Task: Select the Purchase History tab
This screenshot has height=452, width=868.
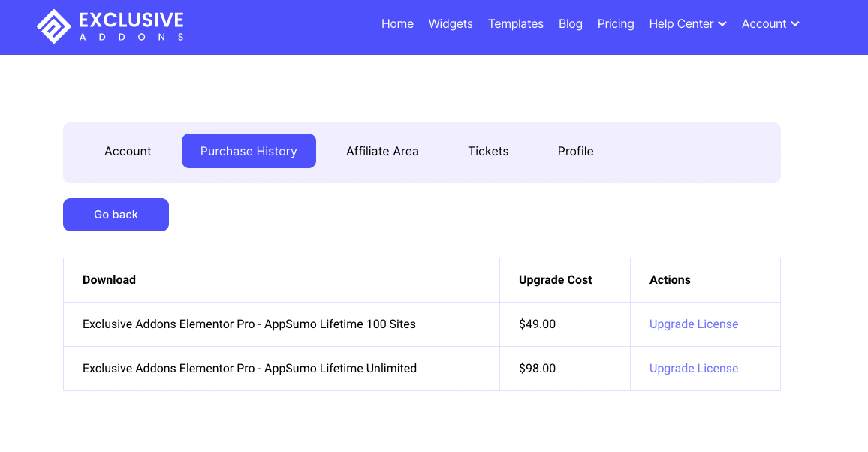Action: (249, 151)
